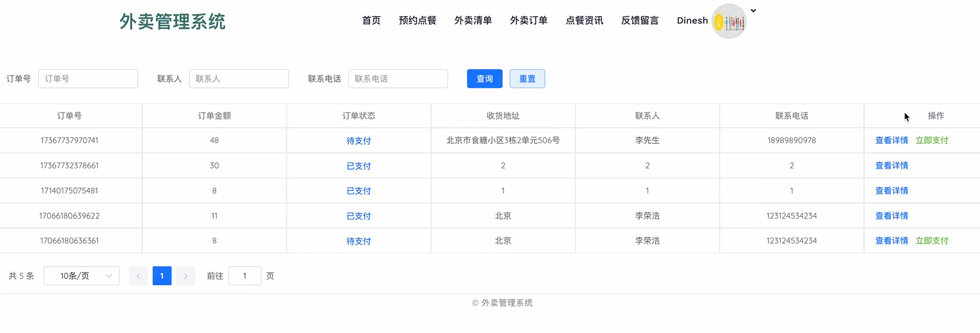This screenshot has height=333, width=980.
Task: Click 外卖管理系统 site title
Action: point(173,21)
